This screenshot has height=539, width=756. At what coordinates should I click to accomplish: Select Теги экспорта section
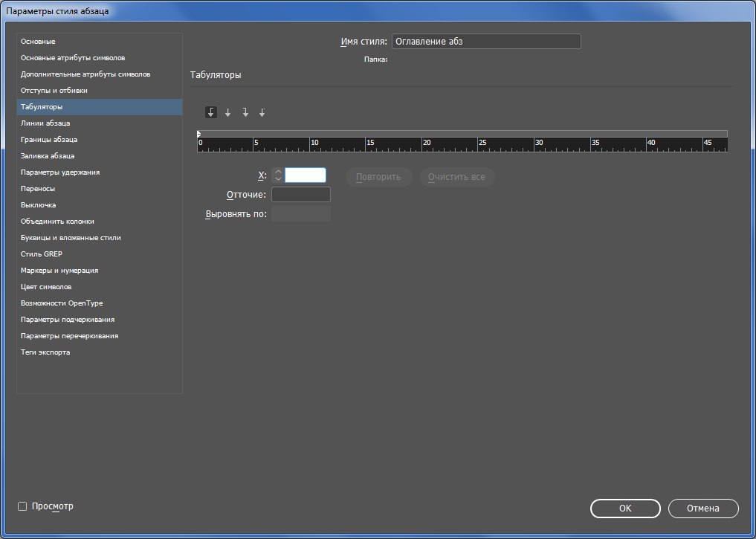(100, 353)
